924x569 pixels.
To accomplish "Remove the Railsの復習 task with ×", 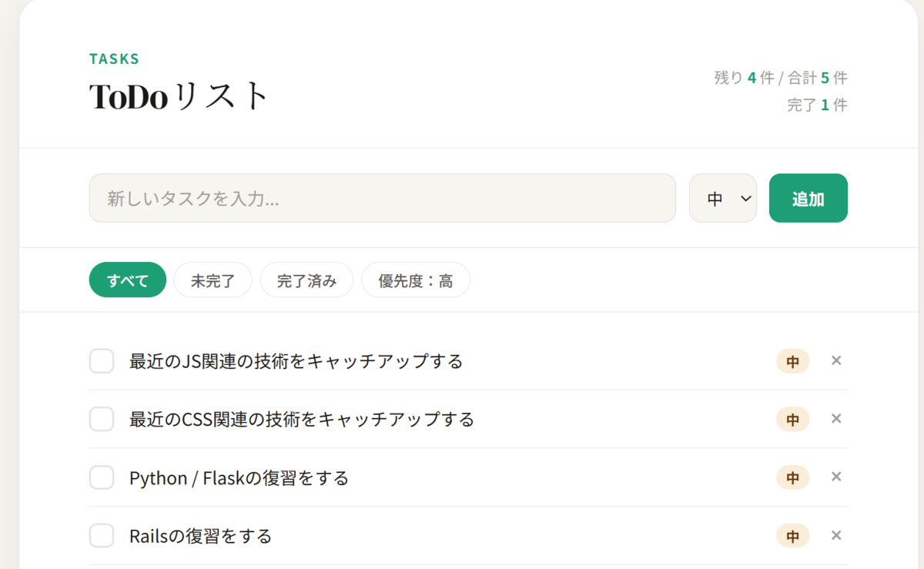I will (836, 535).
